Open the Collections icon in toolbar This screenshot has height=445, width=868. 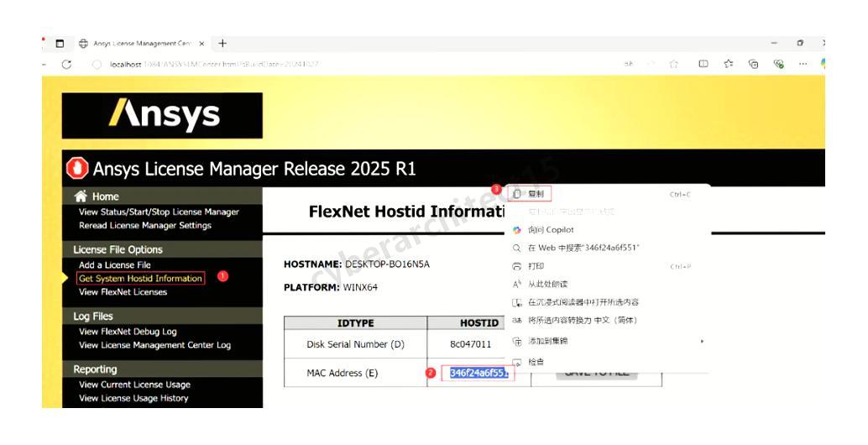click(x=753, y=64)
